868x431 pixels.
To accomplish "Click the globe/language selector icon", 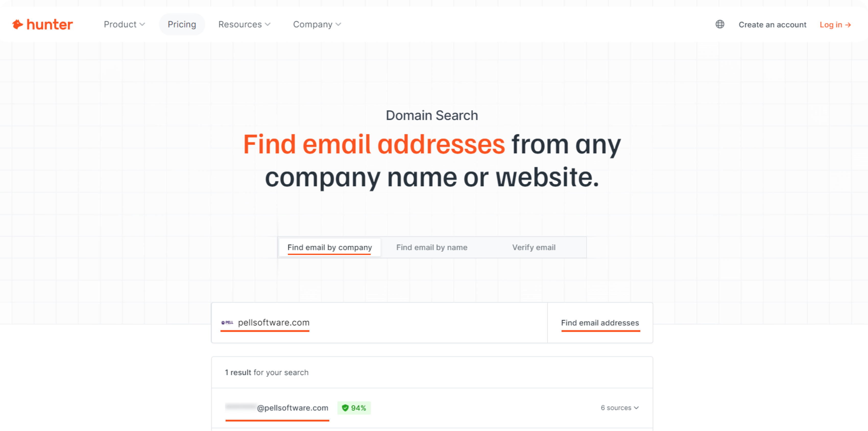I will click(x=720, y=24).
